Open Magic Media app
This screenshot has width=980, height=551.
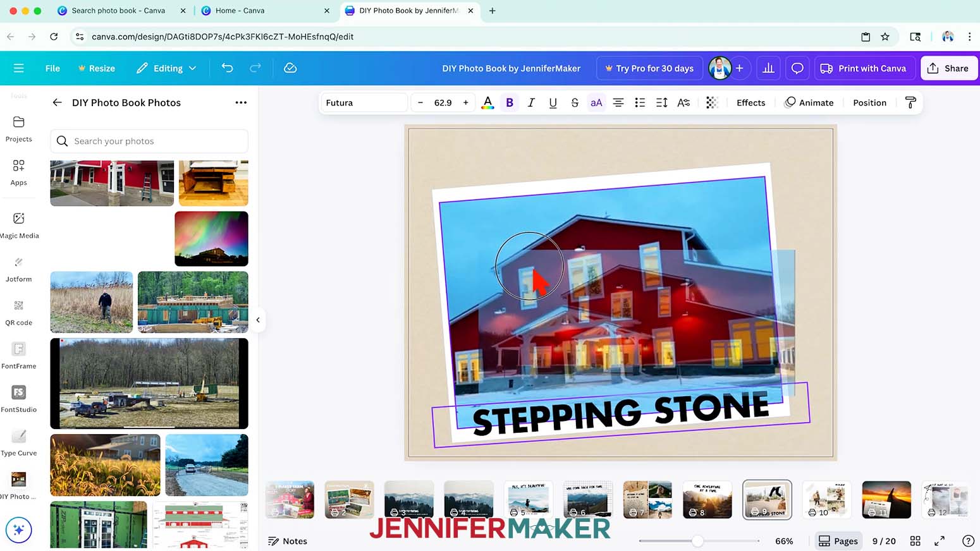[18, 226]
